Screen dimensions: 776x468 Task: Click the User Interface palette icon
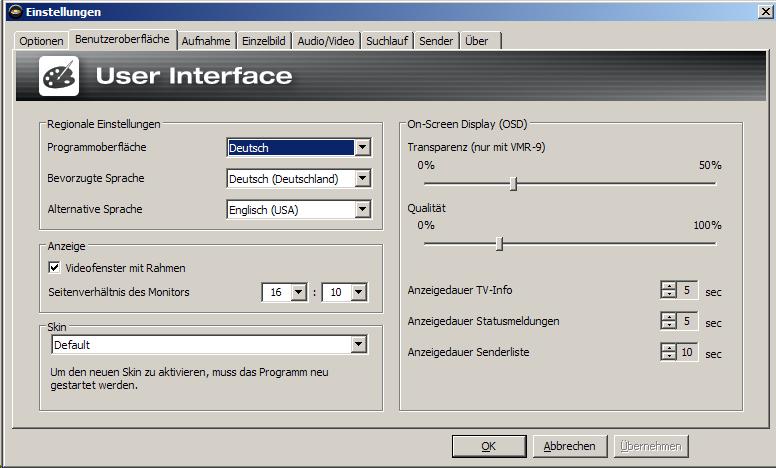point(59,76)
